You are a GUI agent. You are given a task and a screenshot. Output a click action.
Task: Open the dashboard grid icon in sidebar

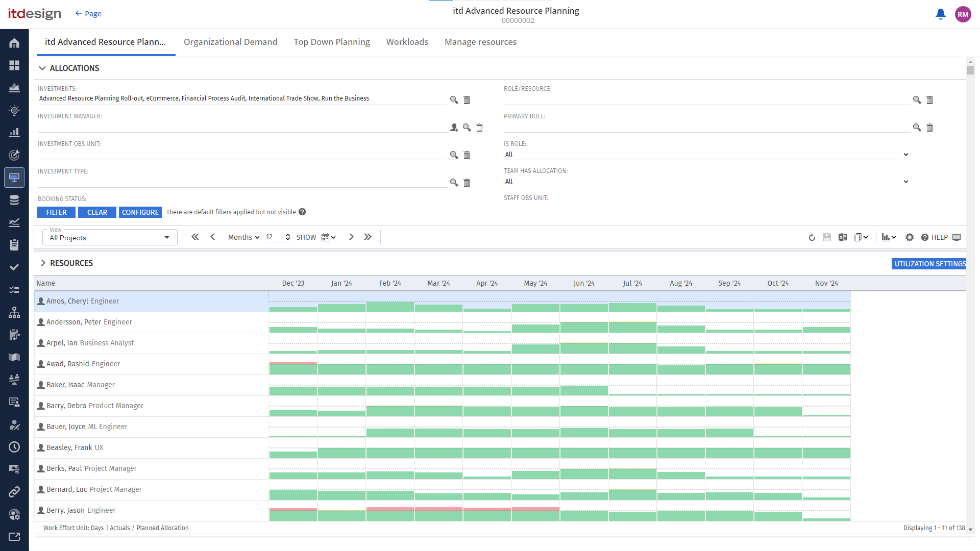pos(14,65)
